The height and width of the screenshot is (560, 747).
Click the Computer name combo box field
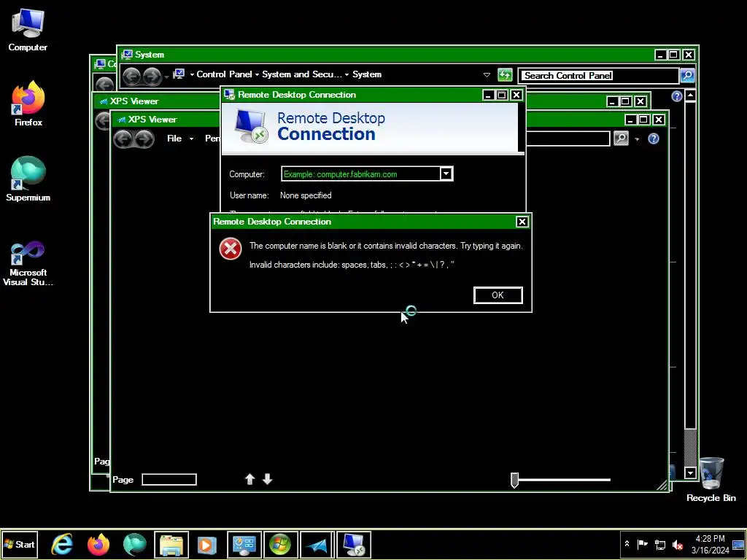point(360,174)
